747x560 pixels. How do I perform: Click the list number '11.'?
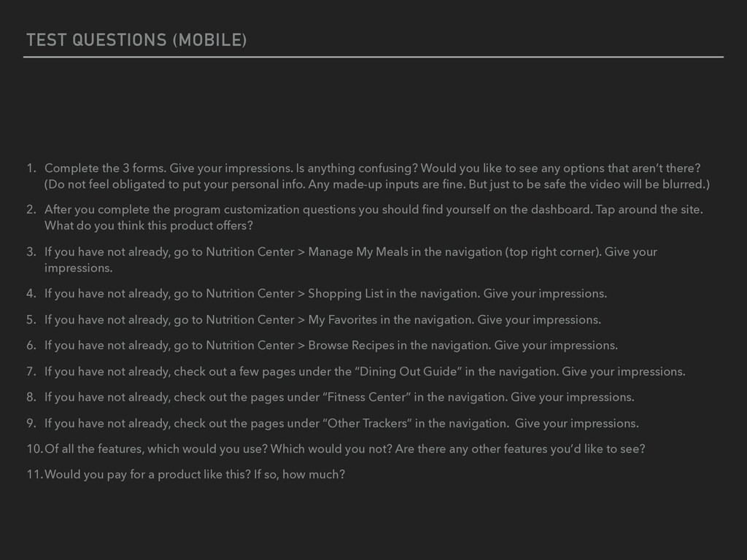point(35,475)
